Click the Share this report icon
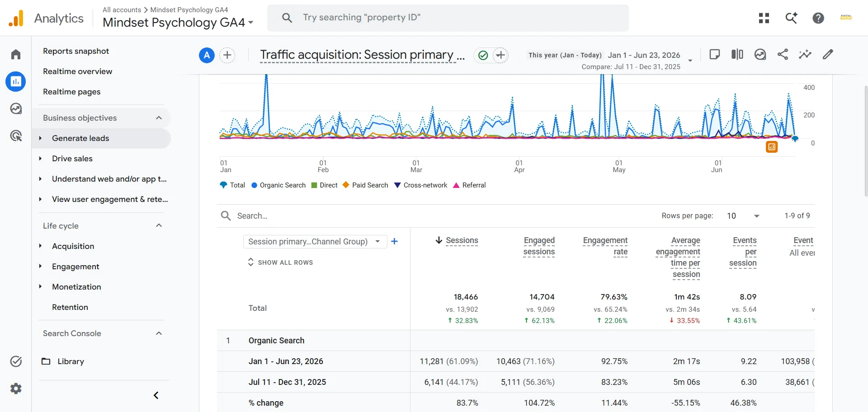This screenshot has width=868, height=412. [783, 55]
